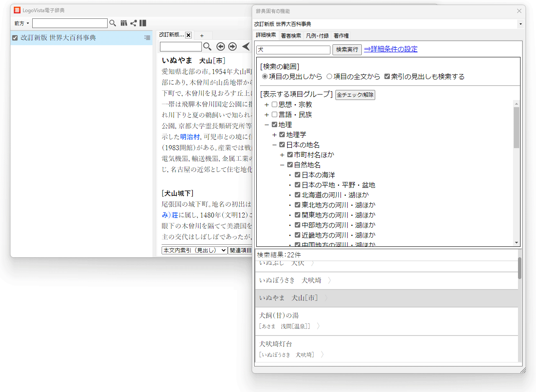Open the dictionary bookshelf icon
536x392 pixels.
(124, 23)
